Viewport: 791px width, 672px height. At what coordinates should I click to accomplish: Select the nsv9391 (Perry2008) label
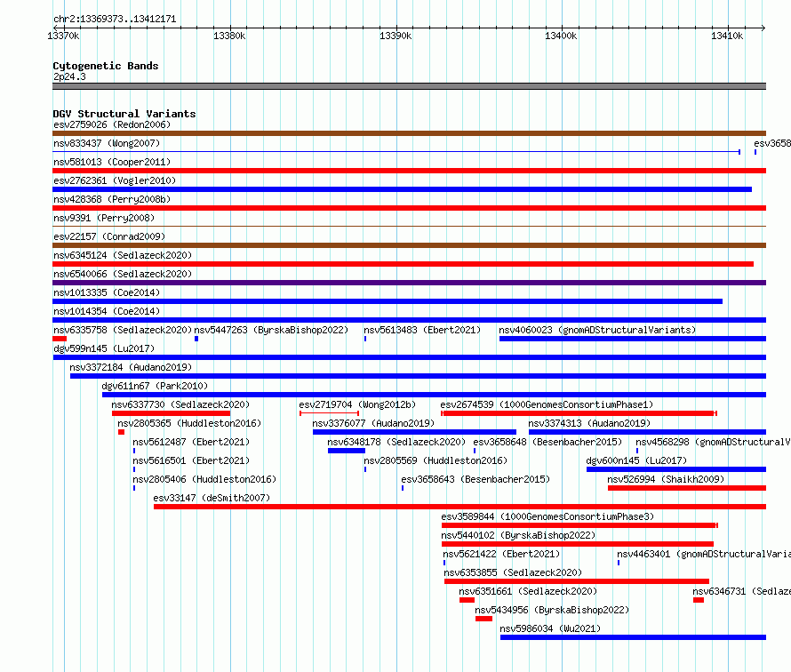[x=104, y=218]
